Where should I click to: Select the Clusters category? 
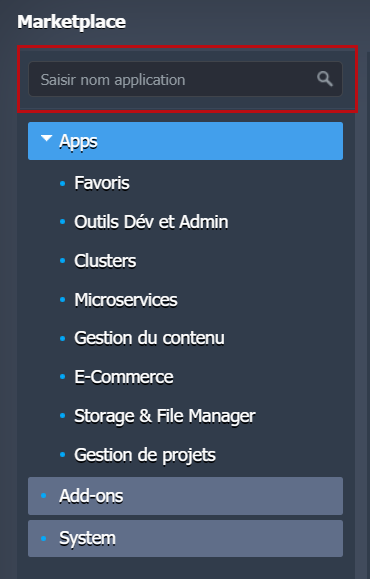click(x=105, y=261)
